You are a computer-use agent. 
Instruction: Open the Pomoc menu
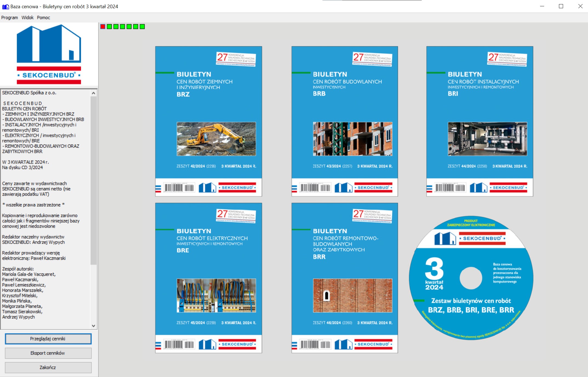tap(44, 18)
